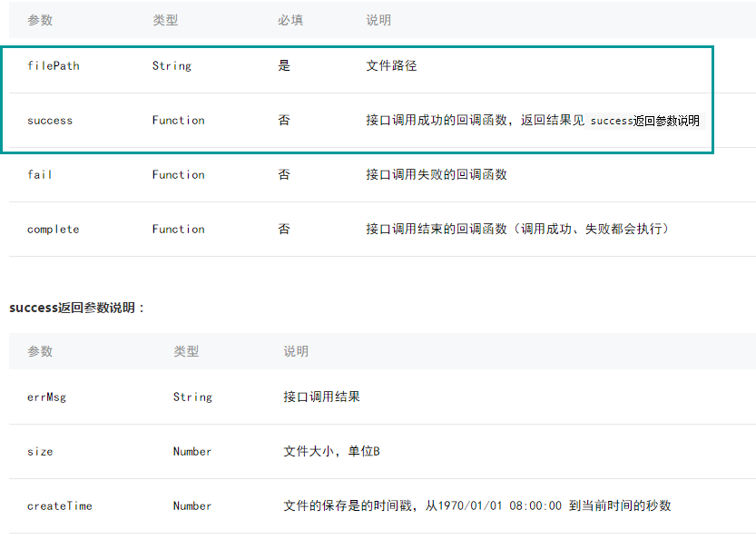Click '说明' header in first table
756x539 pixels.
[378, 20]
